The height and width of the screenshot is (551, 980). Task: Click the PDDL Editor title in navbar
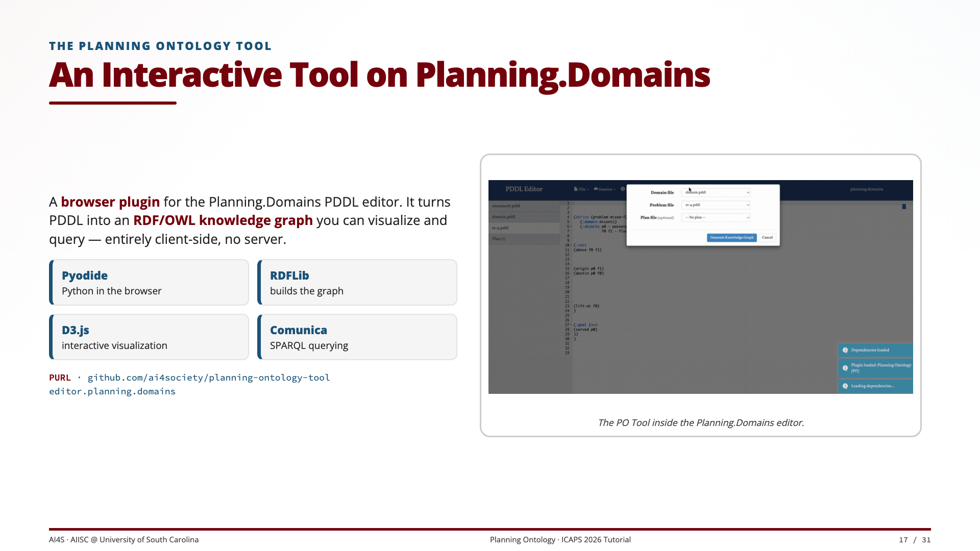coord(524,189)
